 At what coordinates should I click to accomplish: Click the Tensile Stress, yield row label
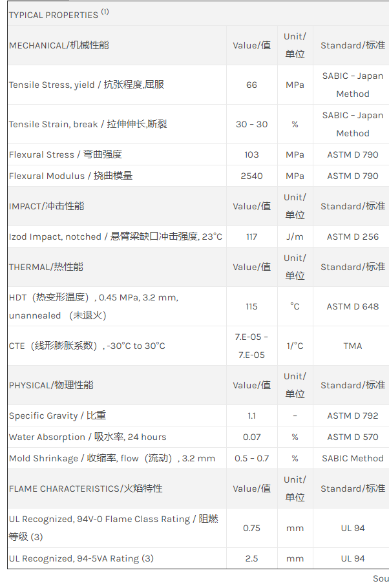87,85
